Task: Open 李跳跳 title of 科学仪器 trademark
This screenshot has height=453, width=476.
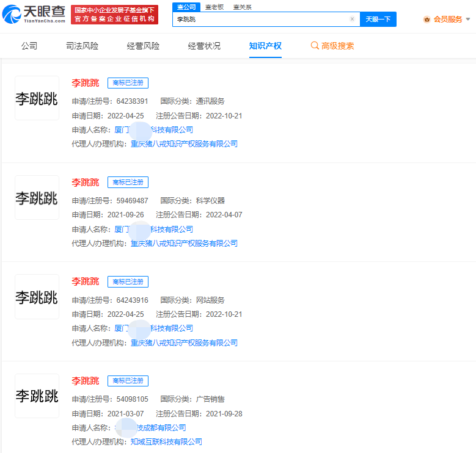Action: [86, 182]
